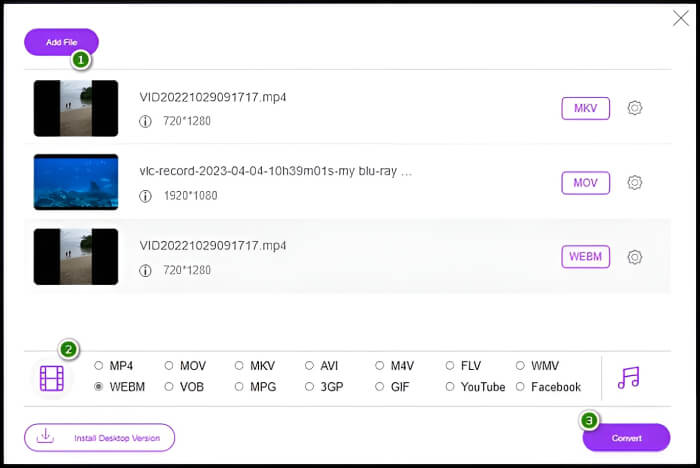Image resolution: width=700 pixels, height=468 pixels.
Task: Click the MOV format badge on second file
Action: [x=585, y=183]
